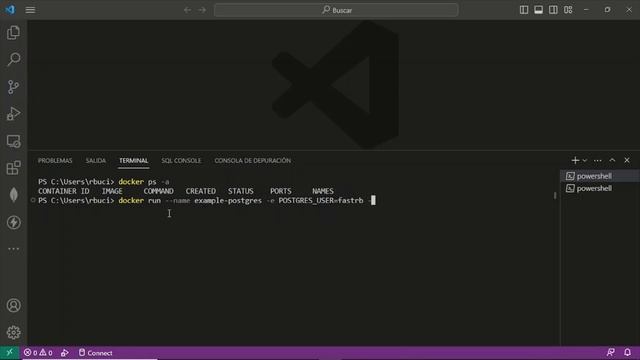Click Connect in the status bar
640x360 pixels.
click(x=96, y=353)
